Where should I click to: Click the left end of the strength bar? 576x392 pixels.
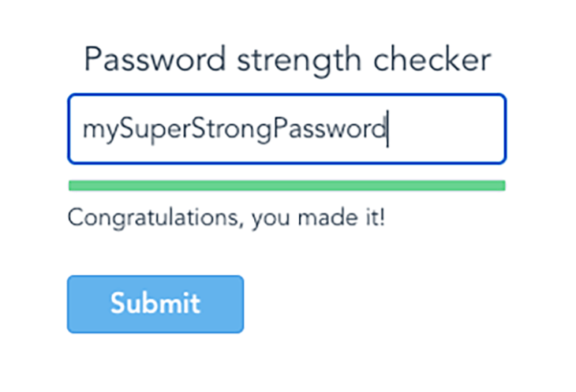(x=73, y=185)
